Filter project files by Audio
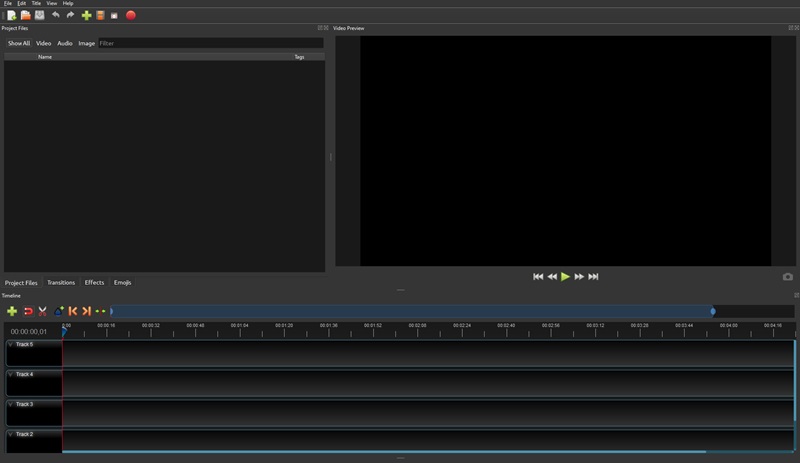The width and height of the screenshot is (800, 463). pyautogui.click(x=65, y=43)
